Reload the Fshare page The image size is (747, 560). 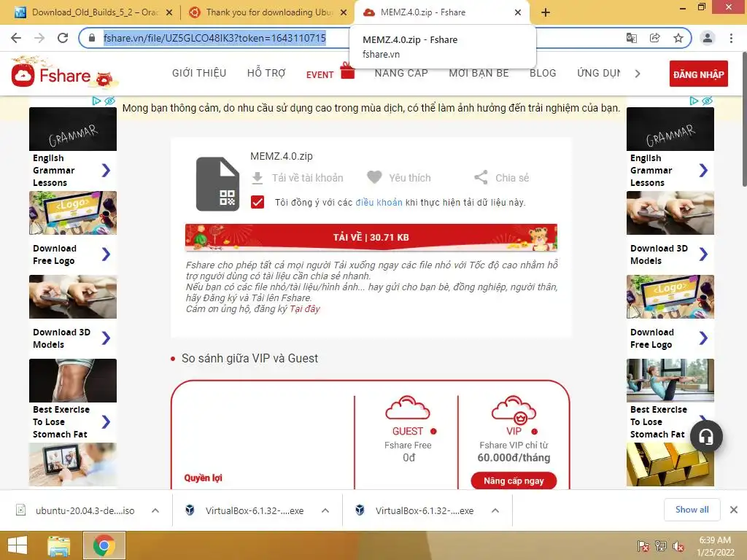pyautogui.click(x=63, y=38)
